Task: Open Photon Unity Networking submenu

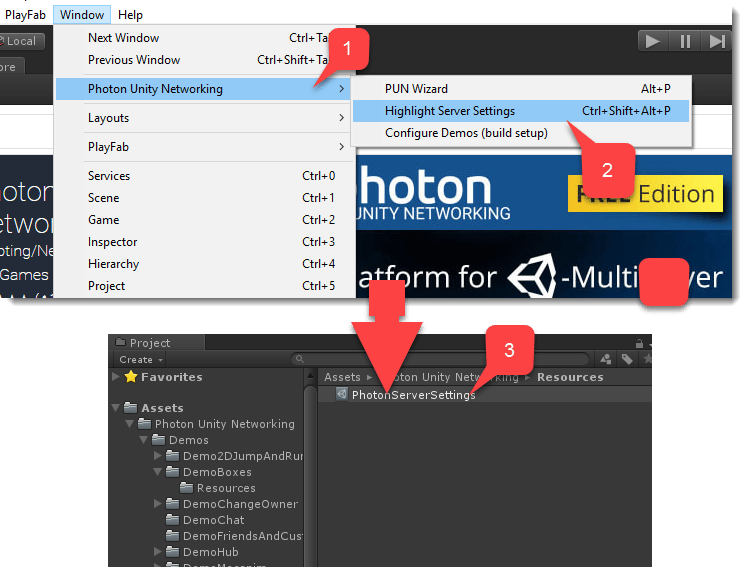Action: (204, 89)
